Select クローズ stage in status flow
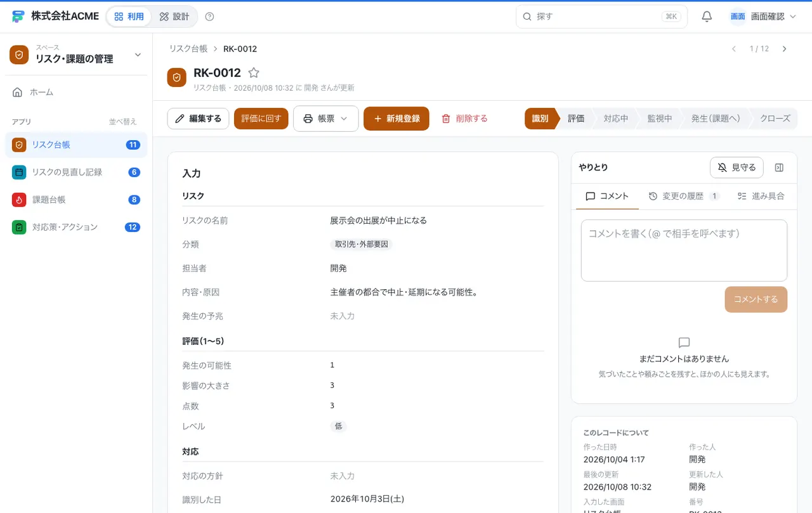The image size is (812, 513). coord(775,119)
